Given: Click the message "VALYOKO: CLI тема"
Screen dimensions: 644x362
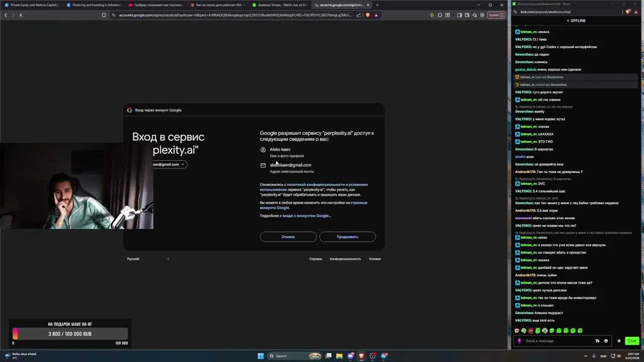Looking at the screenshot, I should point(531,39).
